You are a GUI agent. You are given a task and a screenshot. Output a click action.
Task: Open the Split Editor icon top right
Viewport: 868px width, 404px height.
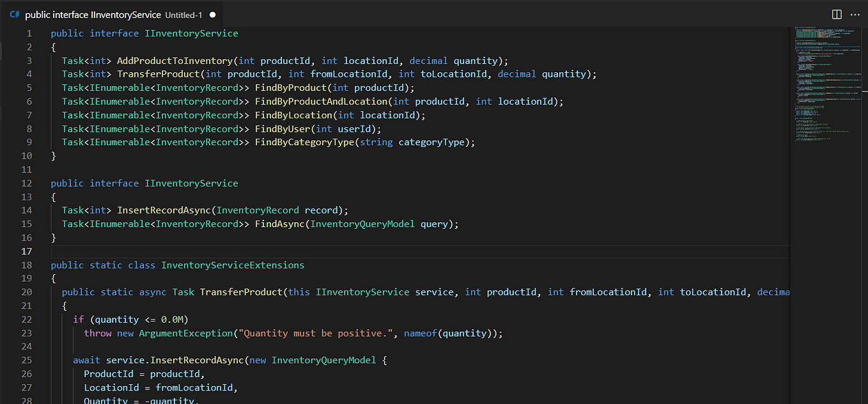click(x=837, y=14)
